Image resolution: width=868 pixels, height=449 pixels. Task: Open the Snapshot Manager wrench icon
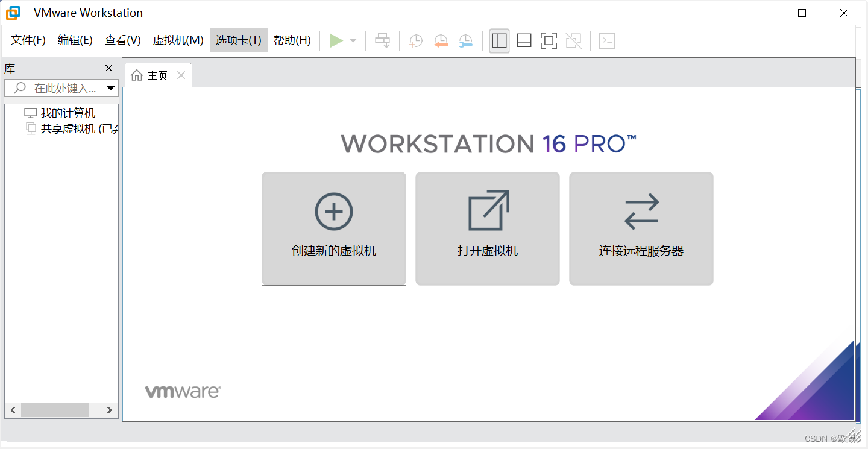coord(465,40)
